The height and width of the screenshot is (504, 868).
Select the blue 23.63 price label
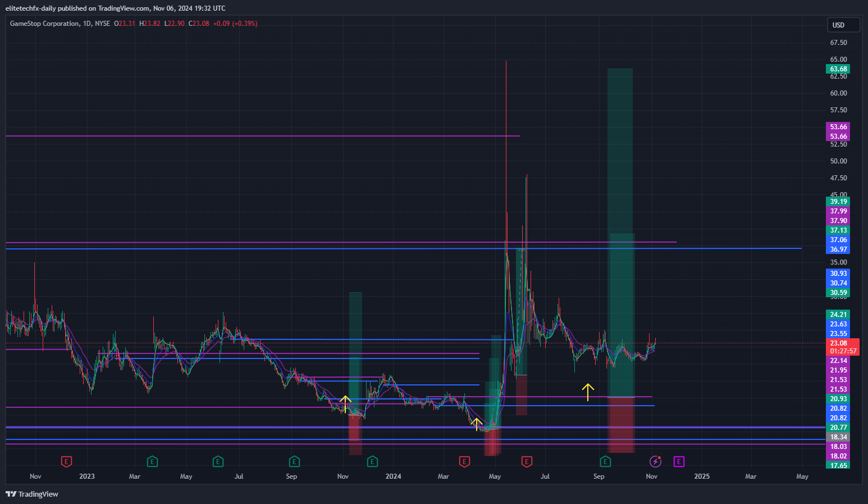[838, 324]
